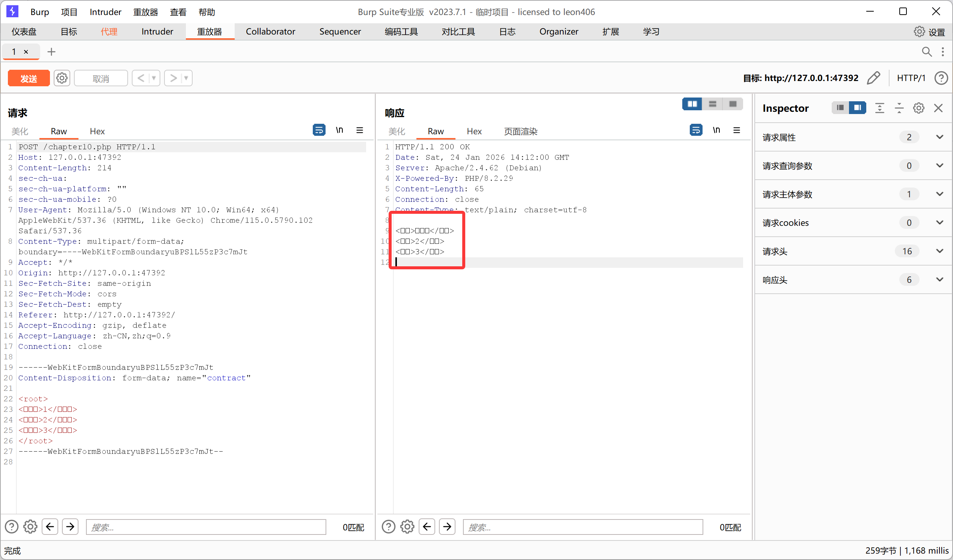Click the response search input field
This screenshot has width=953, height=560.
point(582,527)
